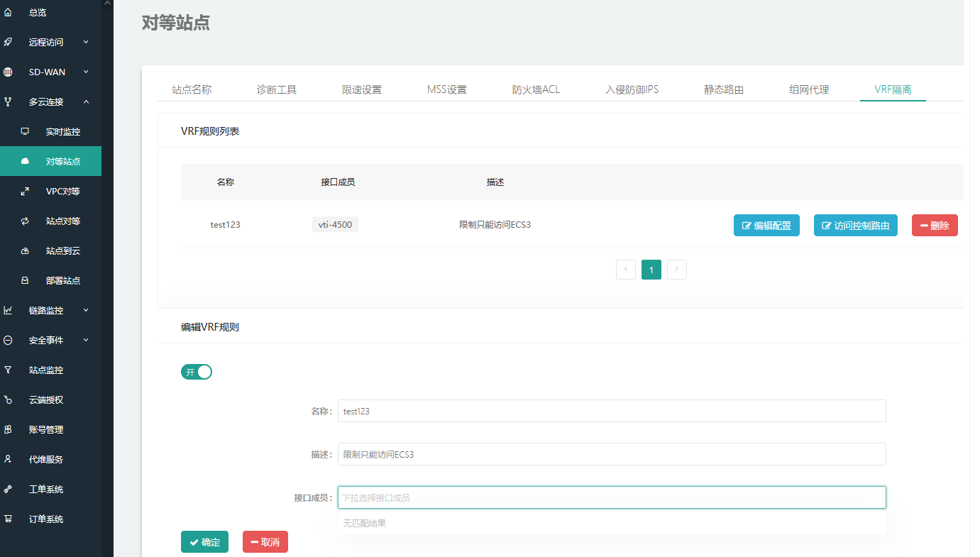
Task: Click the wrench icon for 工单系统
Action: tap(8, 489)
